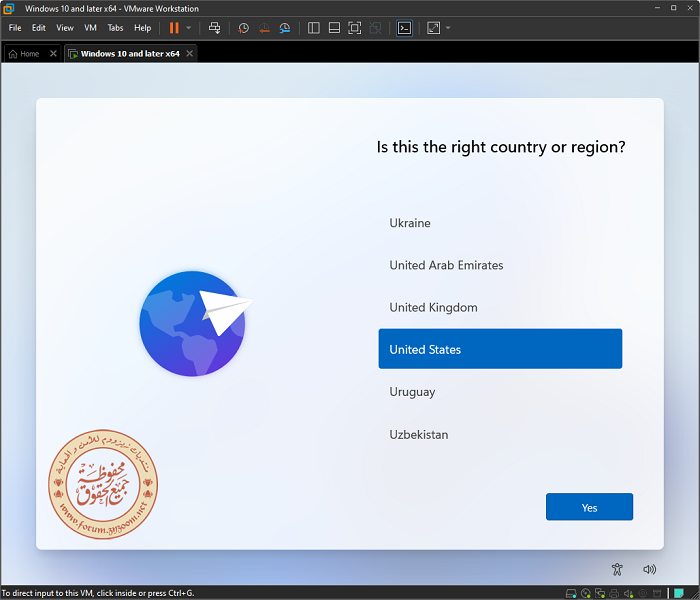The image size is (700, 600).
Task: Enter full screen mode
Action: [x=355, y=28]
